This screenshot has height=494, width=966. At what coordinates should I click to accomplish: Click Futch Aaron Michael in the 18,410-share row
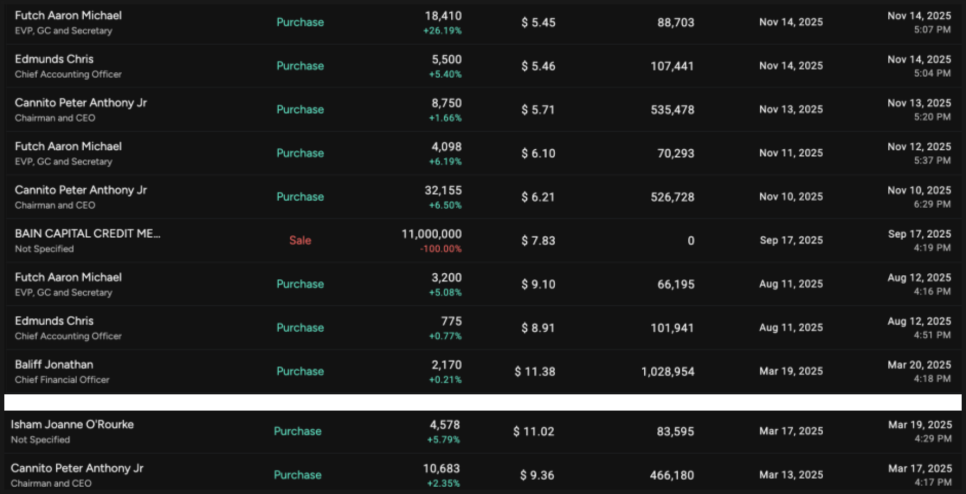[68, 15]
